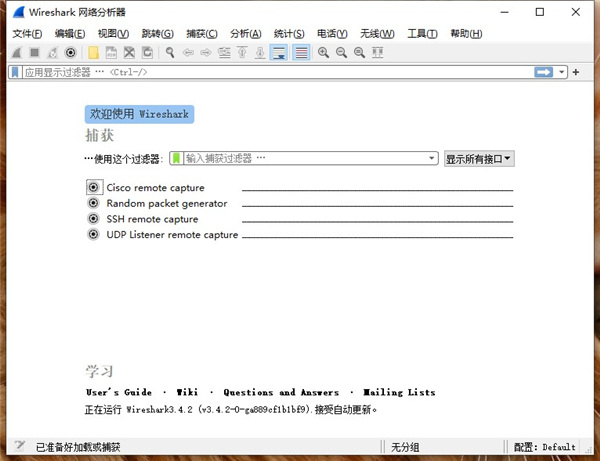The image size is (600, 461).
Task: Open settings for Random packet generator
Action: (x=93, y=203)
